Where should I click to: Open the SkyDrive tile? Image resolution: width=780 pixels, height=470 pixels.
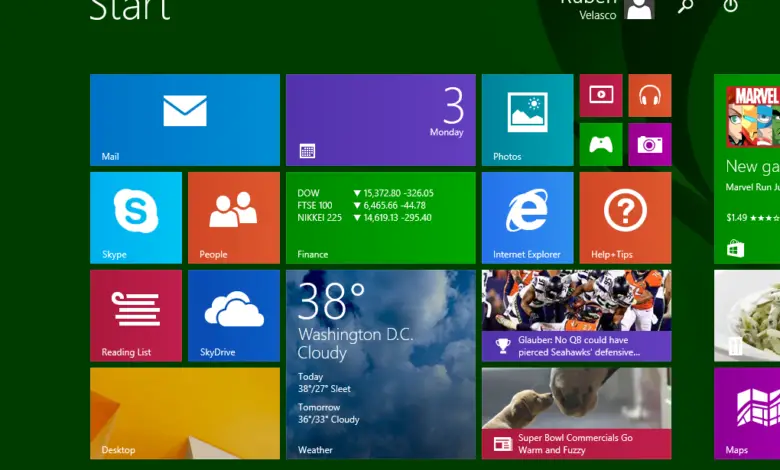(x=234, y=316)
